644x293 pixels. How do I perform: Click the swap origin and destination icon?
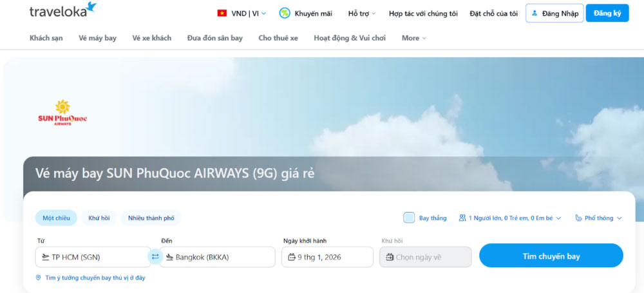tap(155, 257)
